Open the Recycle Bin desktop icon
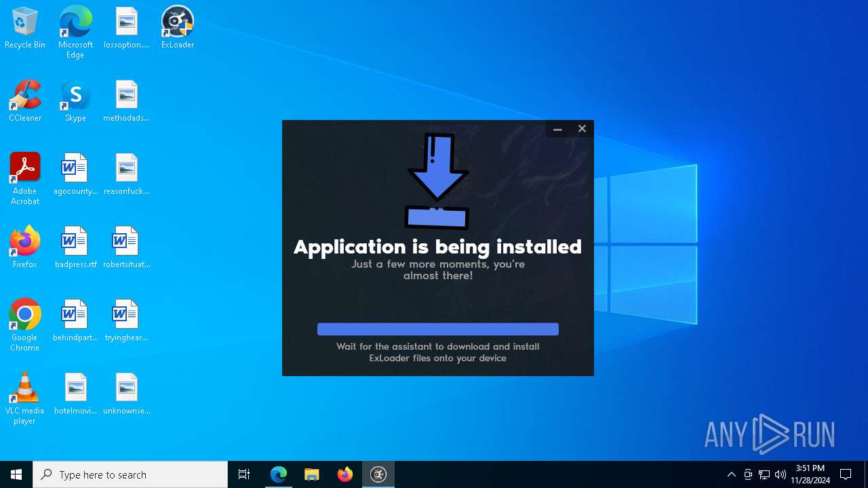The width and height of the screenshot is (868, 488). (25, 28)
